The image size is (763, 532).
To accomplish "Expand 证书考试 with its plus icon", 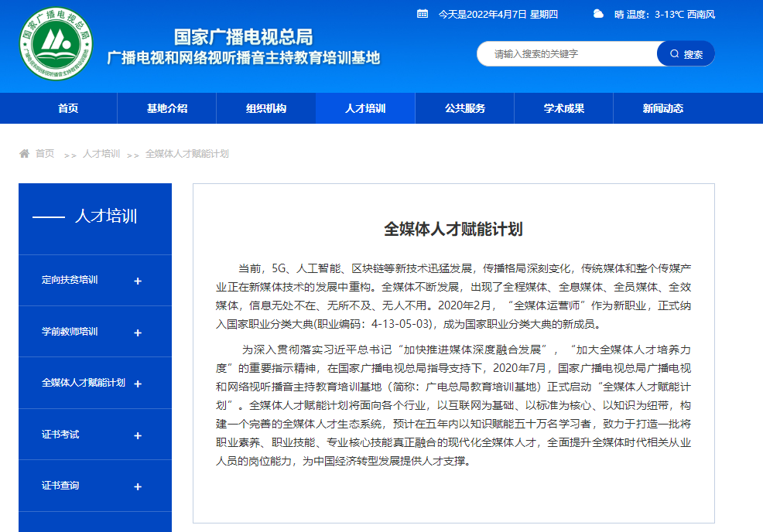I will pos(138,435).
